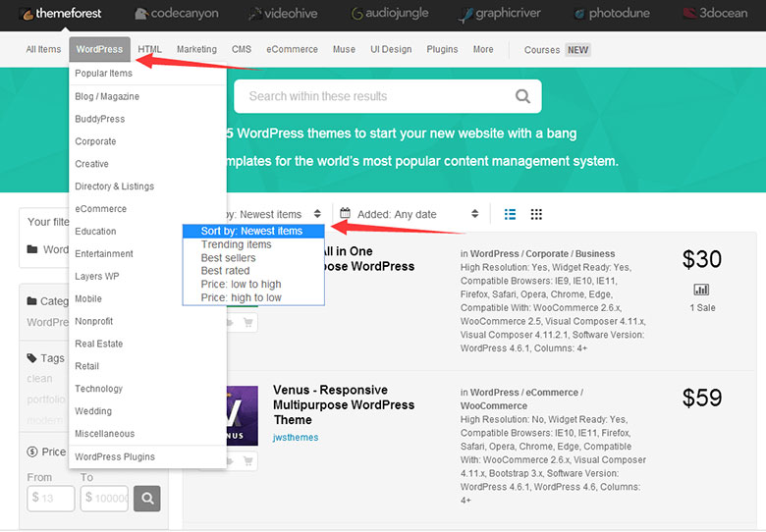Image resolution: width=766 pixels, height=532 pixels.
Task: Go to the CodeCanyon marketplace
Action: pyautogui.click(x=177, y=14)
